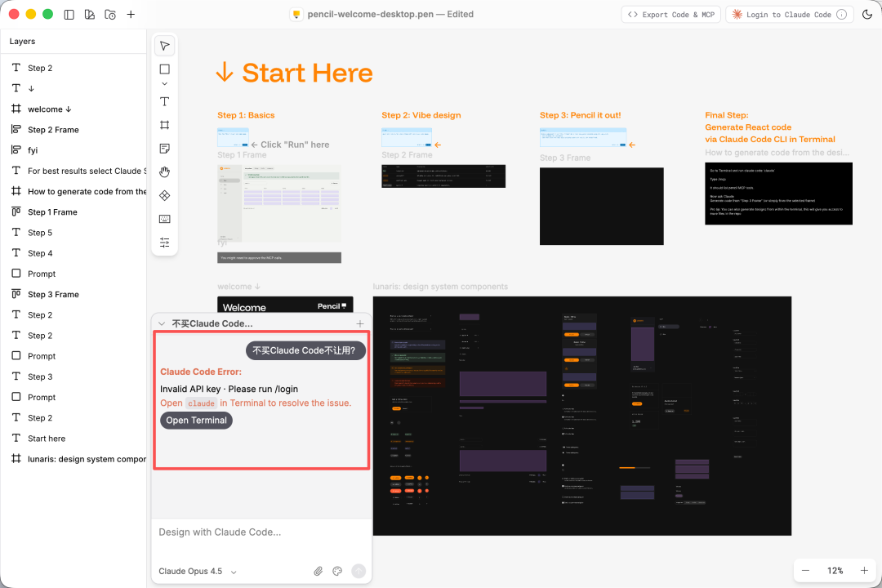
Task: Open the sliders settings icon in toolbar
Action: point(164,243)
